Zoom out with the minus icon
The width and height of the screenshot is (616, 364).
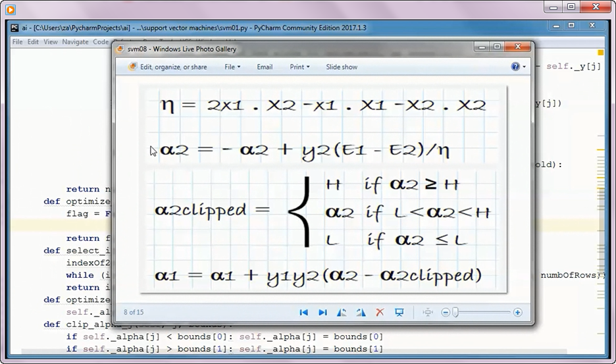click(x=446, y=313)
